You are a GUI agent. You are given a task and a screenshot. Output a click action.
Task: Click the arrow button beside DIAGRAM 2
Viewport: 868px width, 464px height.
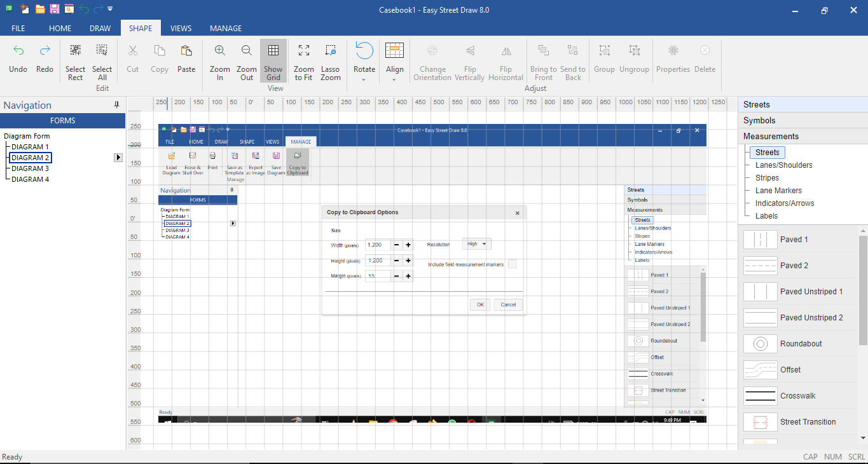[x=118, y=158]
